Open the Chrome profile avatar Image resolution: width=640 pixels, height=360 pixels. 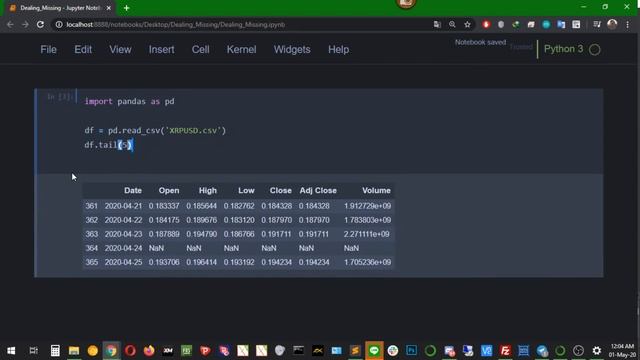click(612, 24)
